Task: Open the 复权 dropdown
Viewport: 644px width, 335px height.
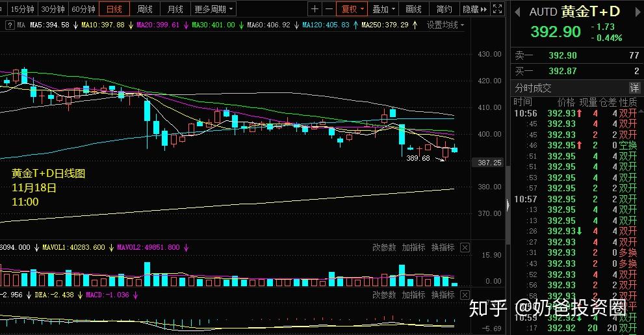Action: pyautogui.click(x=352, y=9)
